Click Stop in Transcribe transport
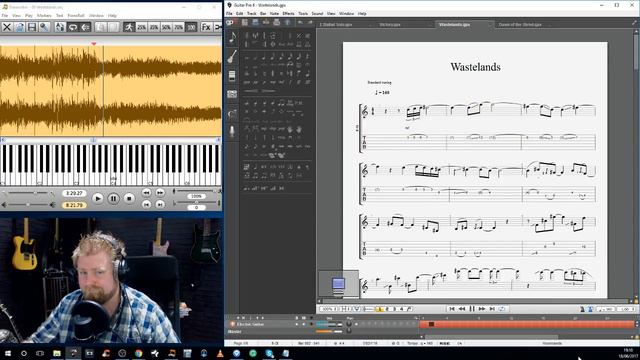This screenshot has width=640, height=360. click(x=129, y=198)
